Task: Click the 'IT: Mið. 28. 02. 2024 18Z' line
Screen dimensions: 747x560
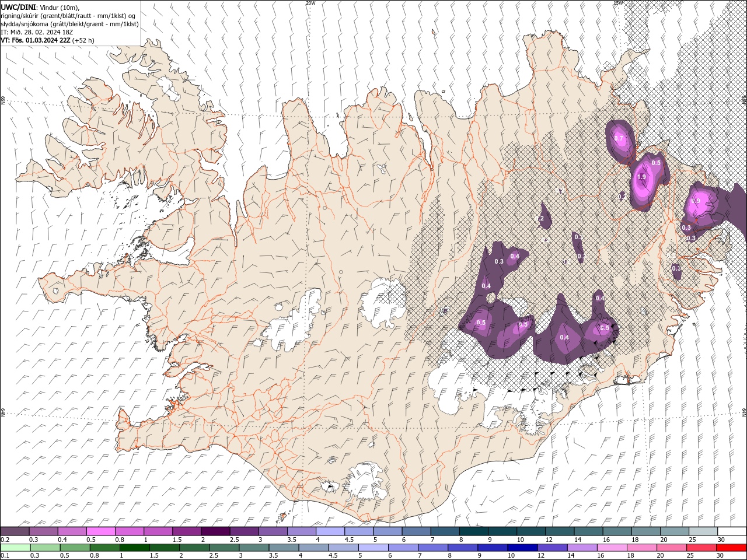Action: coord(37,32)
